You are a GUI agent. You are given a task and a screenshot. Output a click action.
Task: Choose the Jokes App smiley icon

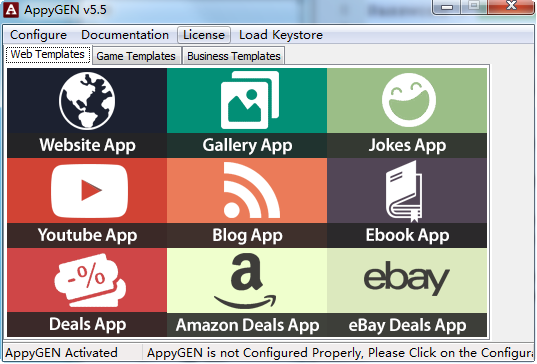point(409,100)
